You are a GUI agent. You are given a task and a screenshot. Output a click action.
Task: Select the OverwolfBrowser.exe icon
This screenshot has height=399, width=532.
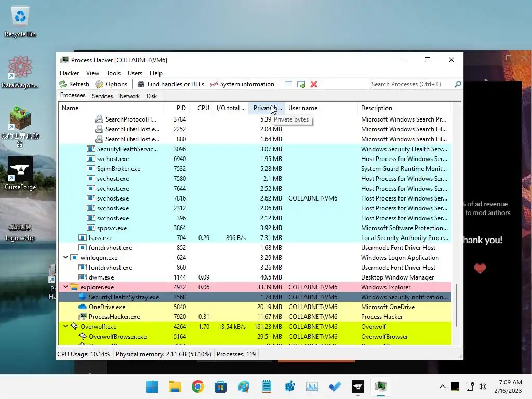(83, 336)
